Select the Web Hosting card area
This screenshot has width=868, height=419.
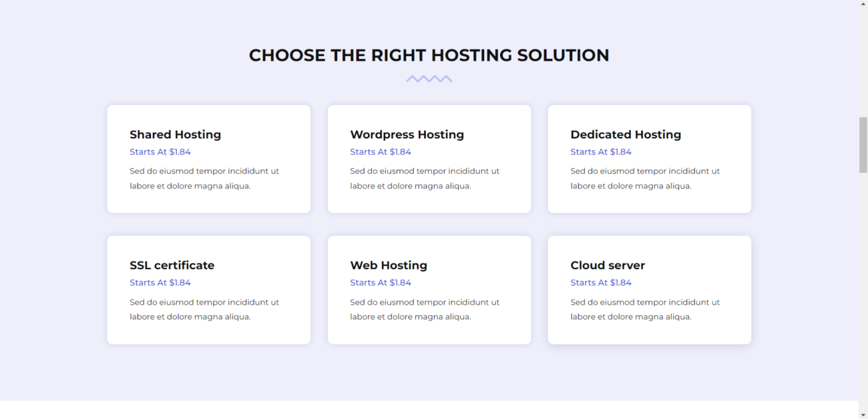click(x=429, y=289)
